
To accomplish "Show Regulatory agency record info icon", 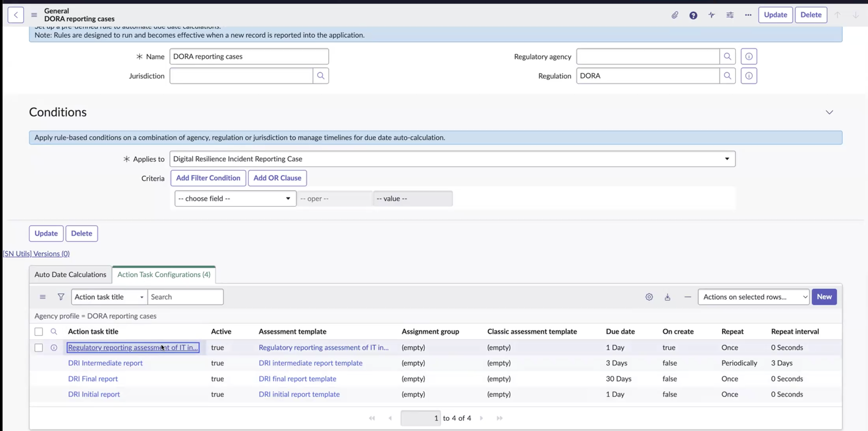I will [749, 56].
